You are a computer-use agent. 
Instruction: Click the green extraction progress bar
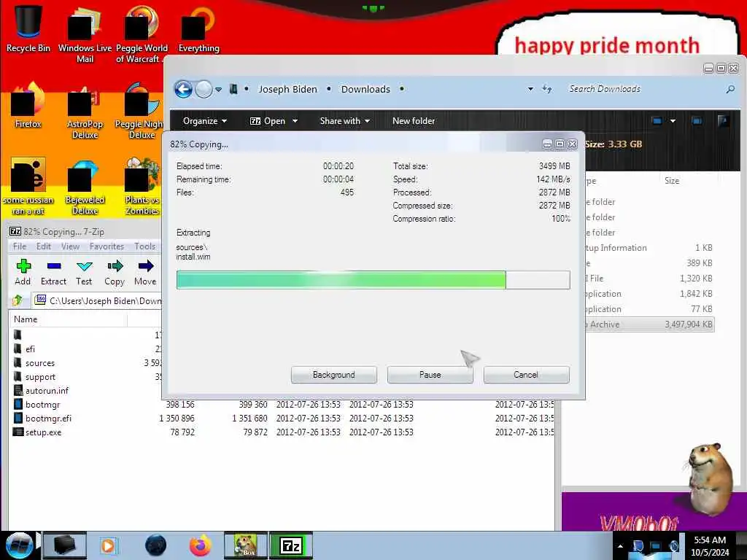[x=373, y=280]
